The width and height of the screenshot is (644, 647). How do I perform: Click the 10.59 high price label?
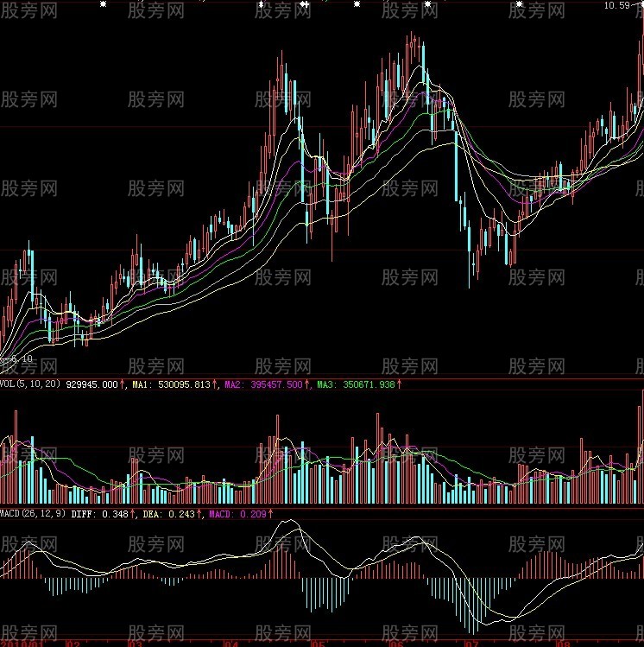click(617, 5)
